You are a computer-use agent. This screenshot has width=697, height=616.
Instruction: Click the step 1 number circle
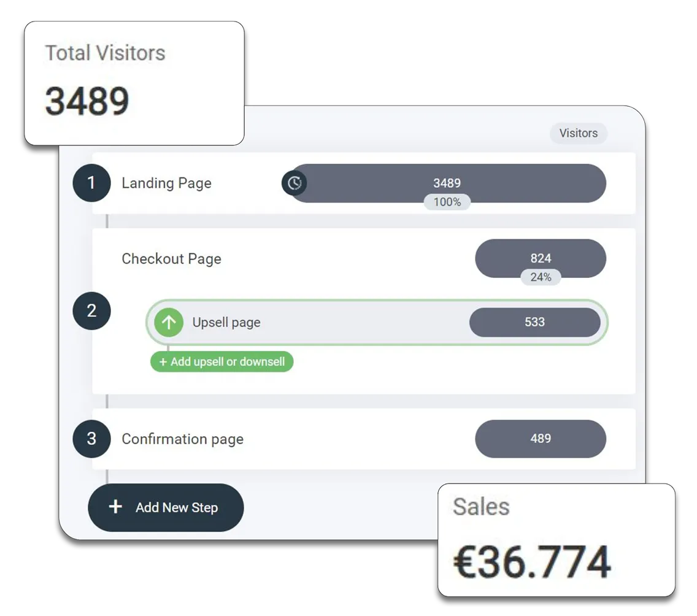(91, 183)
